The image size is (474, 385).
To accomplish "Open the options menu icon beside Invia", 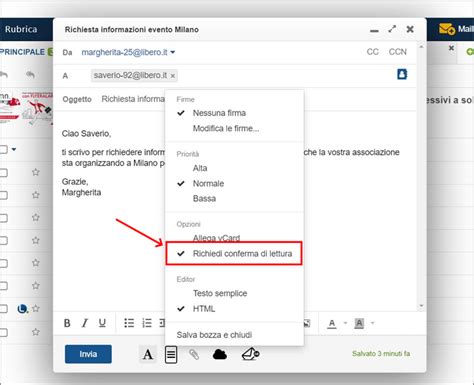I will pyautogui.click(x=171, y=354).
